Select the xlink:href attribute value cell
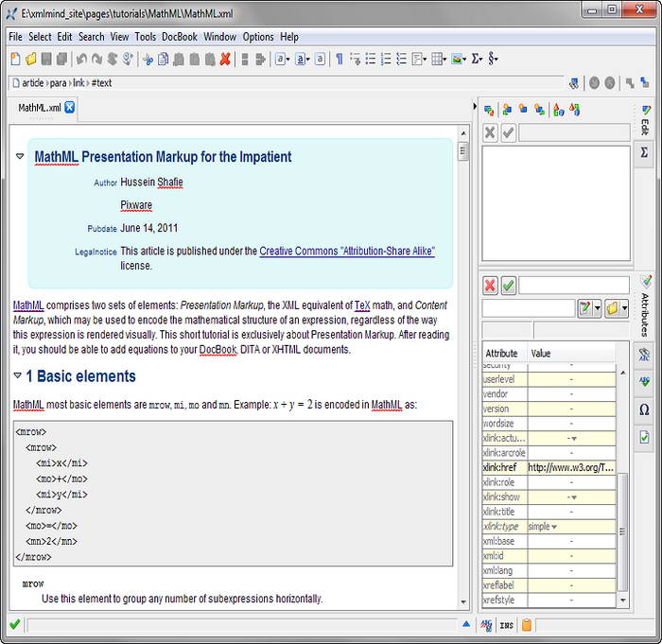 click(571, 467)
